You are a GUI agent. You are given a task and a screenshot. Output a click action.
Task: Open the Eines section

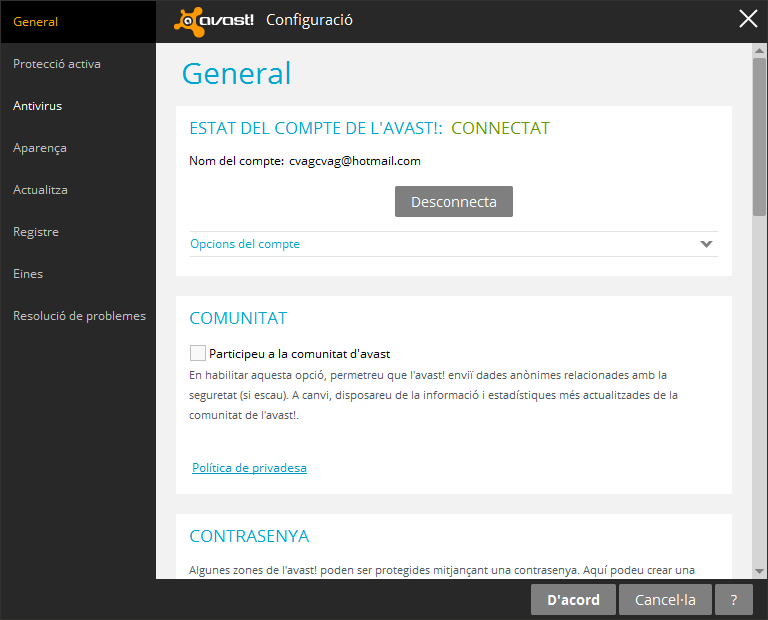(28, 274)
